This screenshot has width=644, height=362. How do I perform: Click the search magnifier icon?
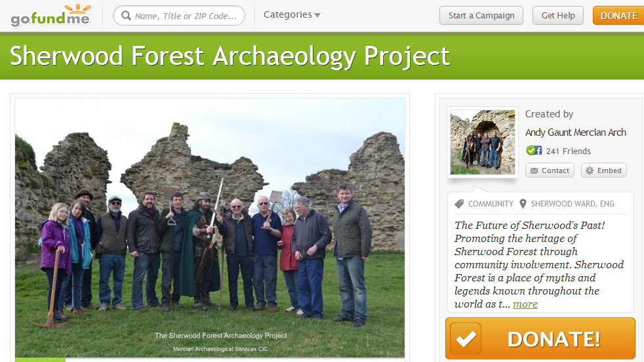coord(126,16)
